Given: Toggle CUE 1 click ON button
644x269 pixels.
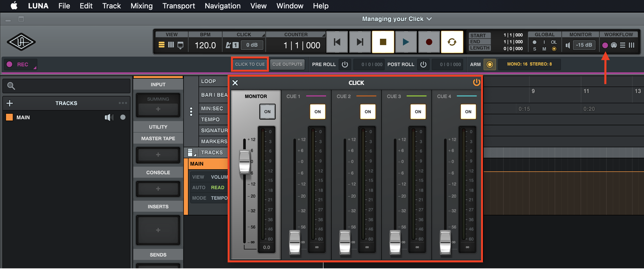Looking at the screenshot, I should (x=317, y=112).
